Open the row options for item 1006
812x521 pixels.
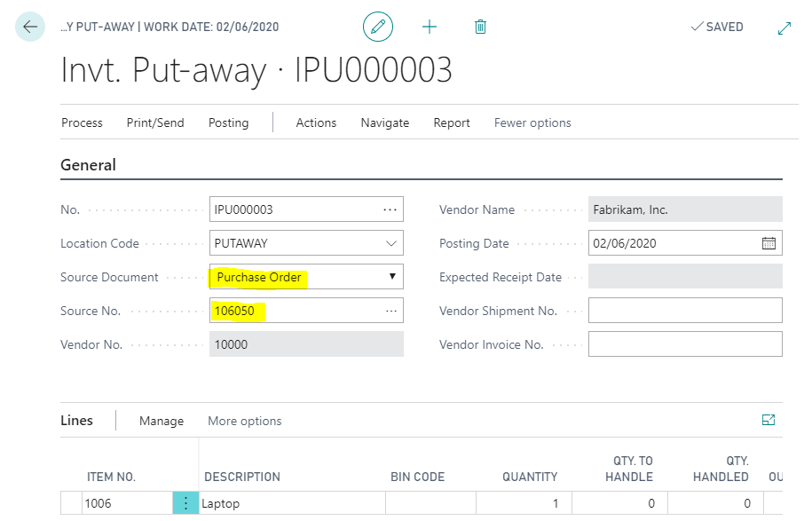click(x=185, y=503)
